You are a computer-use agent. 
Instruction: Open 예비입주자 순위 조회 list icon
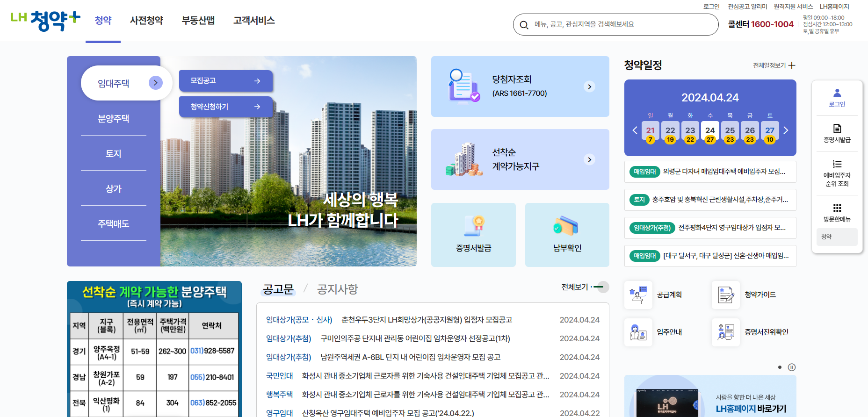point(837,164)
